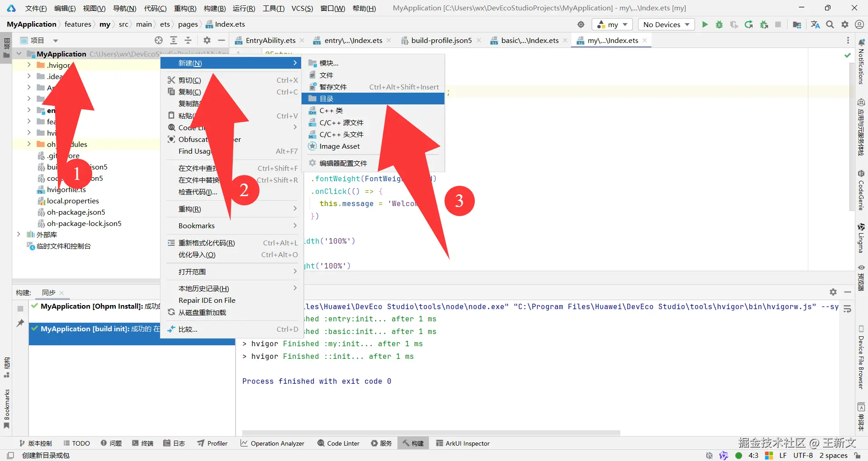The image size is (868, 461).
Task: Toggle soft-wrap icon in build output
Action: click(848, 309)
